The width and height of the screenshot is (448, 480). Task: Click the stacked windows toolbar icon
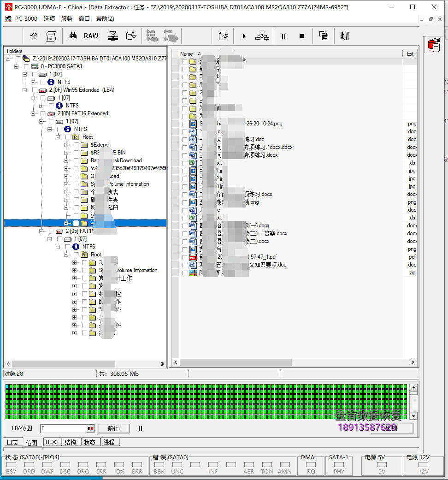pos(324,36)
